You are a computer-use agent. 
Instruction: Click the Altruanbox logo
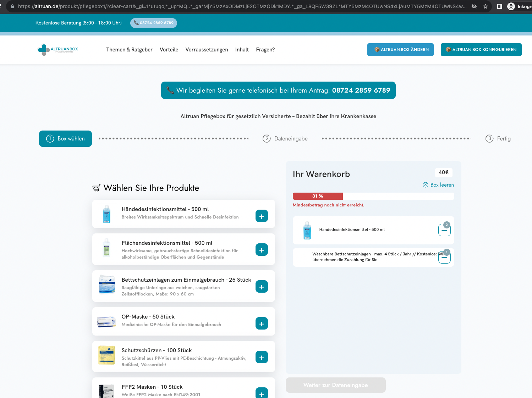click(58, 50)
